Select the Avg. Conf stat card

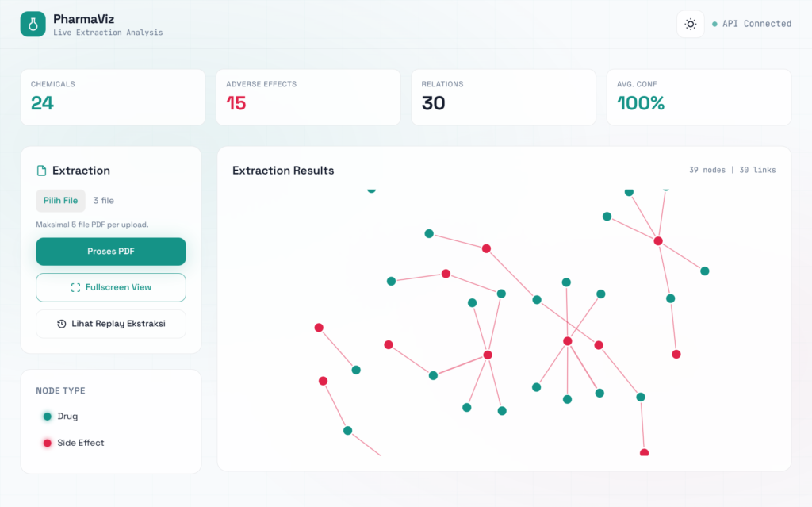698,97
